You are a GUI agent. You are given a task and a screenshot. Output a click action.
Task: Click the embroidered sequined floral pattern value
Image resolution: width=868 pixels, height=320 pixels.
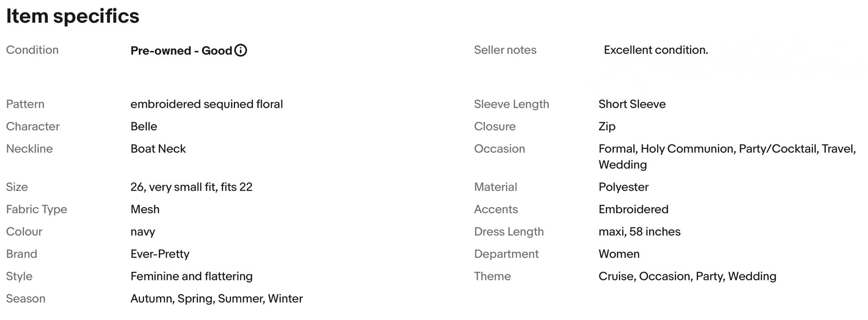click(x=207, y=104)
